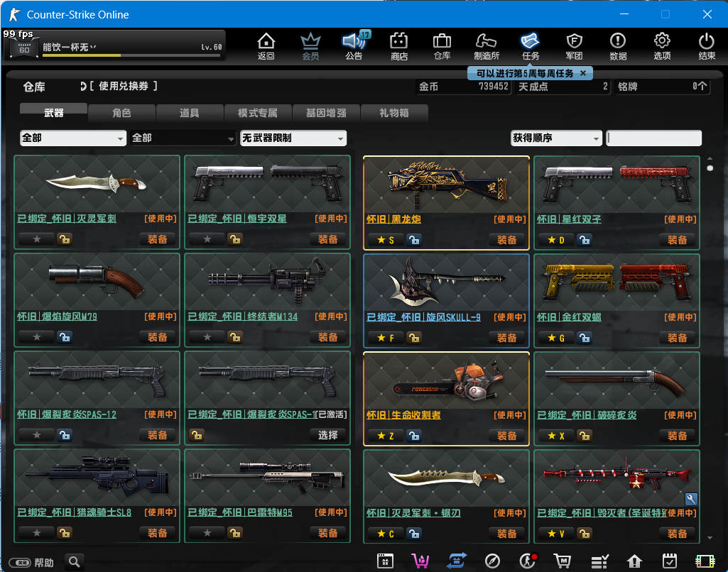The height and width of the screenshot is (572, 728).
Task: Open 公告 announcements speaker icon
Action: (354, 46)
